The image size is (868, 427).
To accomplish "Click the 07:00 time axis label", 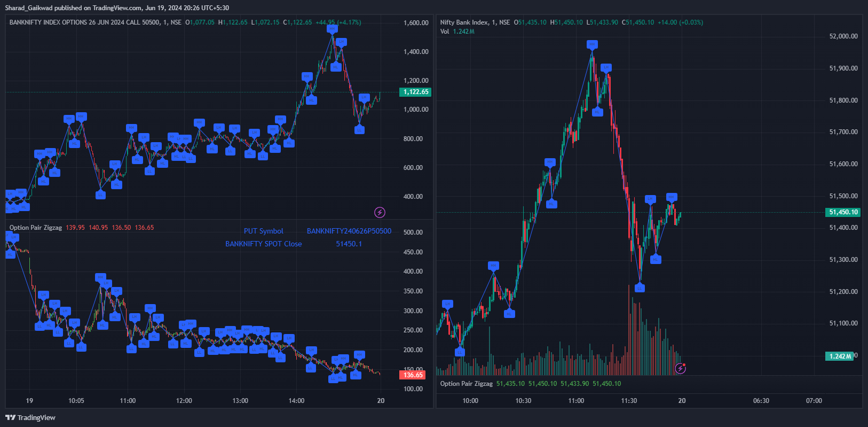I will click(x=814, y=401).
